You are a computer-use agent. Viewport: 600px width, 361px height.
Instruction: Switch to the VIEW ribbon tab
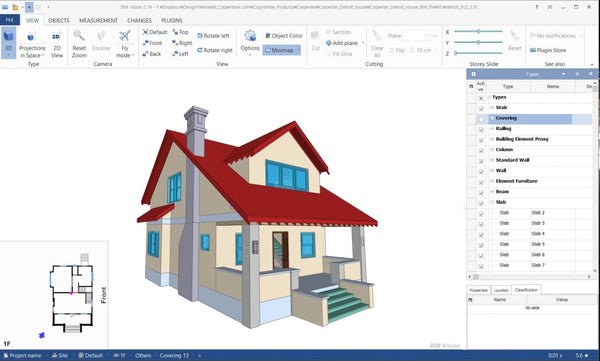tap(32, 20)
